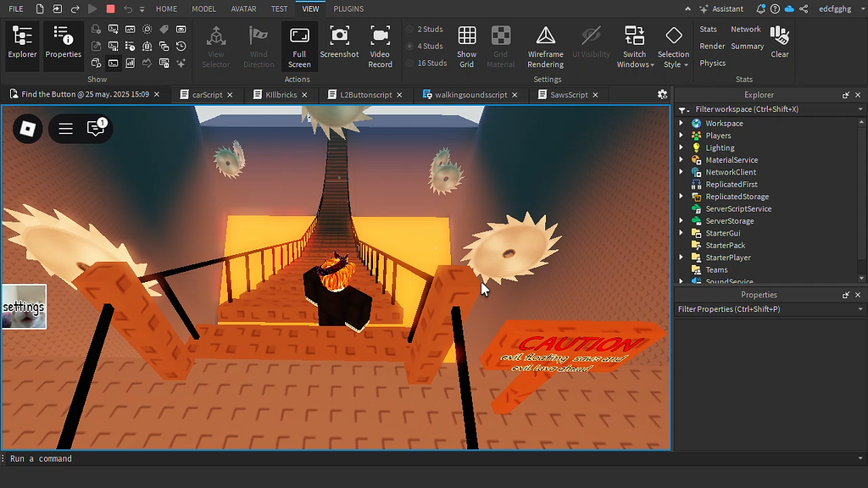Expand the Workspace tree node
868x488 pixels.
pyautogui.click(x=681, y=124)
